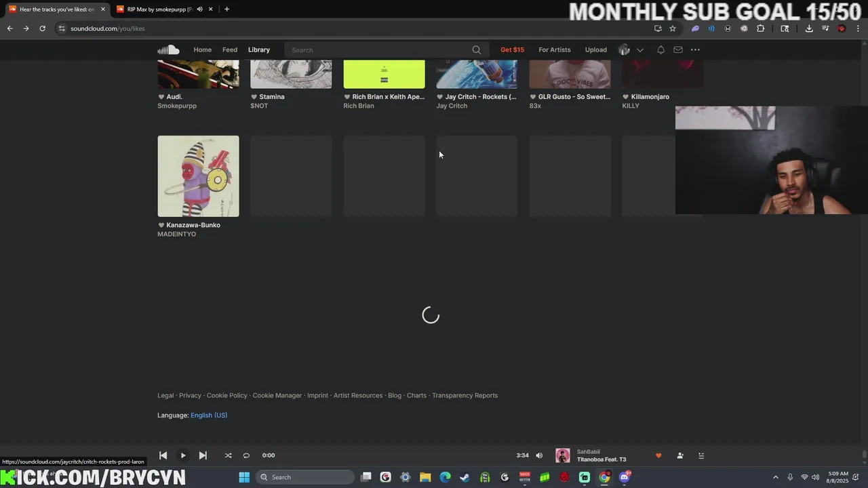Open the Cookie Manager footer link
The height and width of the screenshot is (488, 868).
point(277,396)
